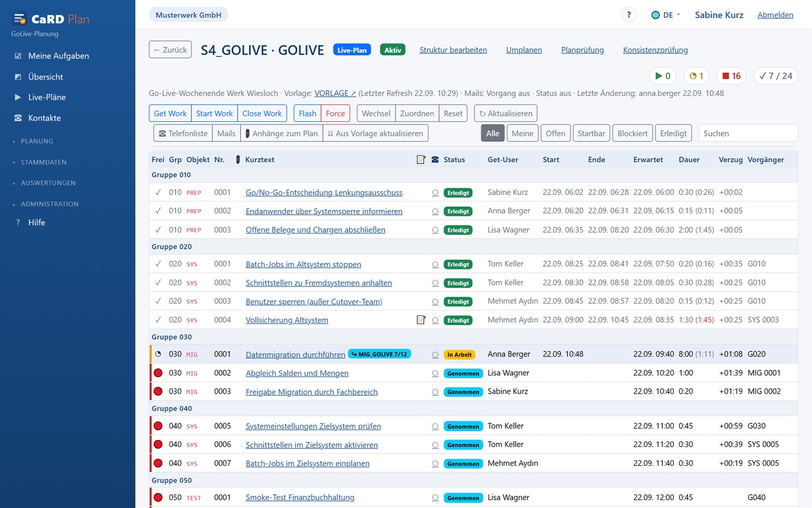Click the red dot on the Smoke-Test Finanzbuchhaltung row
The image size is (812, 508).
(158, 497)
